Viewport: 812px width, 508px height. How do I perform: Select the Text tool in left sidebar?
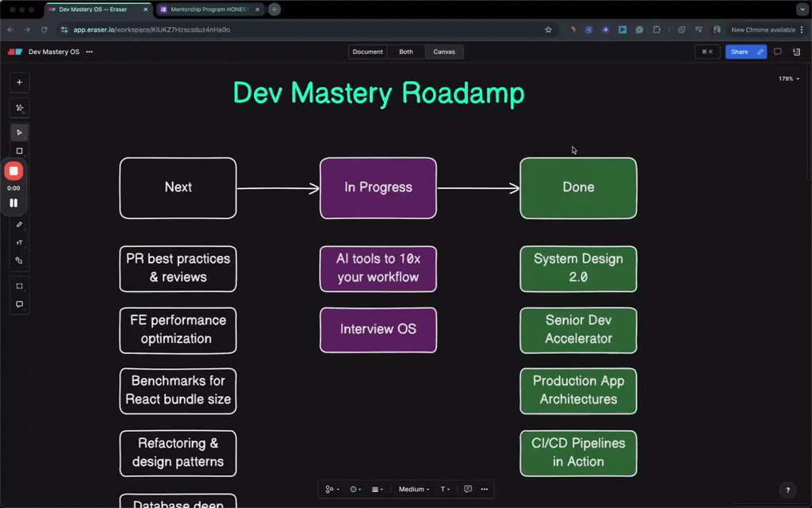click(x=19, y=242)
